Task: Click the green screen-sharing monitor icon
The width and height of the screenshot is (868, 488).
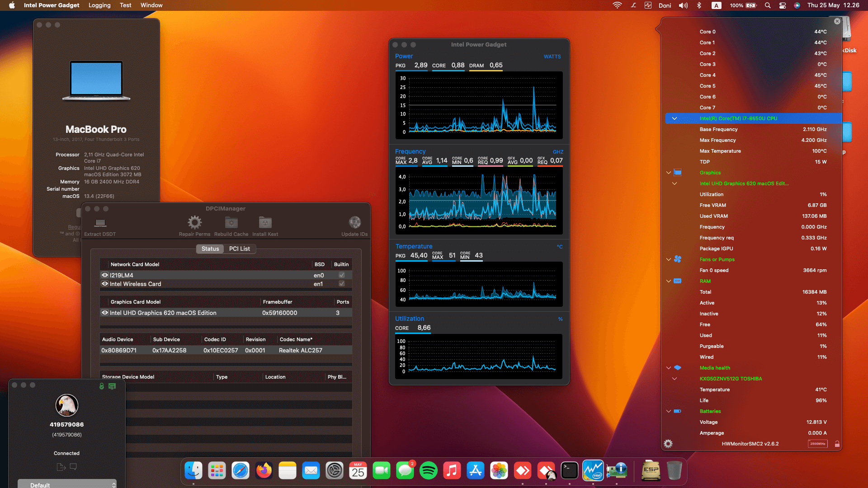Action: coord(112,386)
